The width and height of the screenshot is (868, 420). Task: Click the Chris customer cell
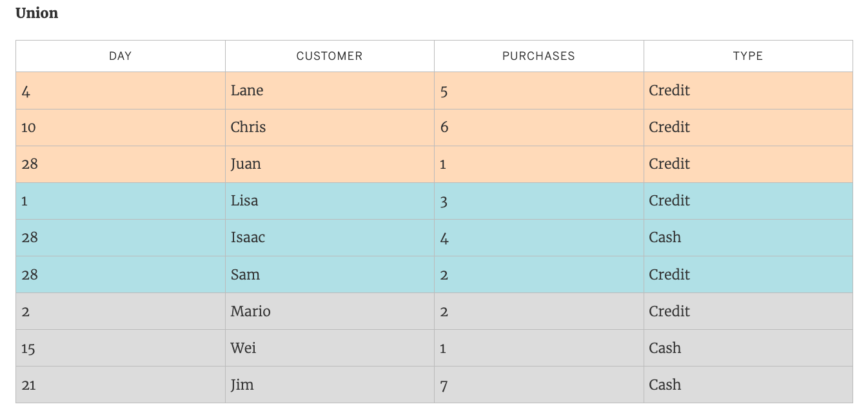tap(248, 128)
